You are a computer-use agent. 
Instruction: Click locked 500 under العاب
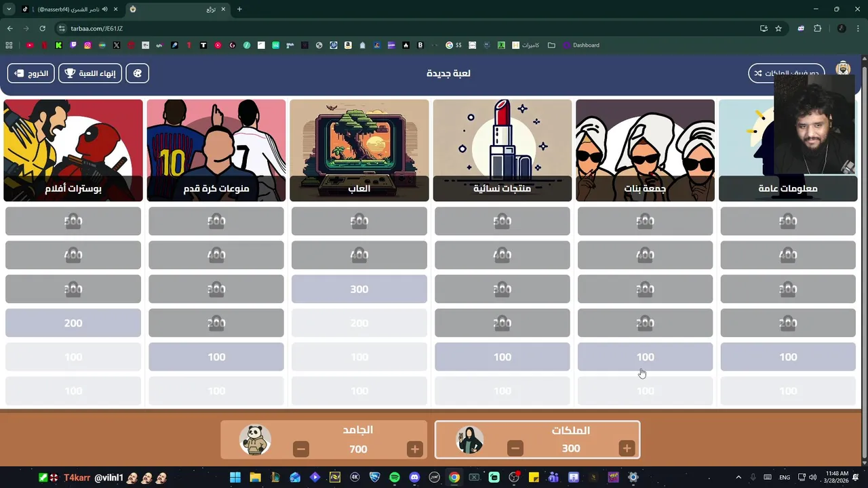click(359, 222)
